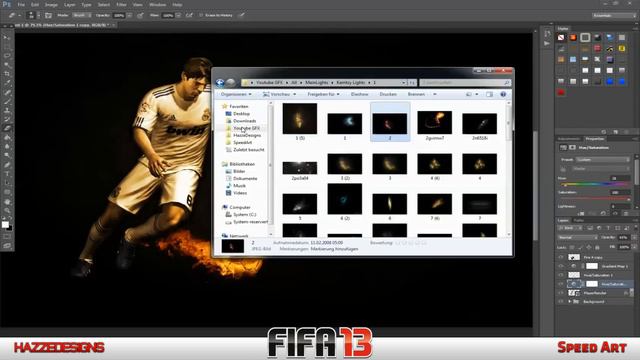The height and width of the screenshot is (360, 640).
Task: Click Markierung hinzufügen in details pane
Action: (334, 249)
